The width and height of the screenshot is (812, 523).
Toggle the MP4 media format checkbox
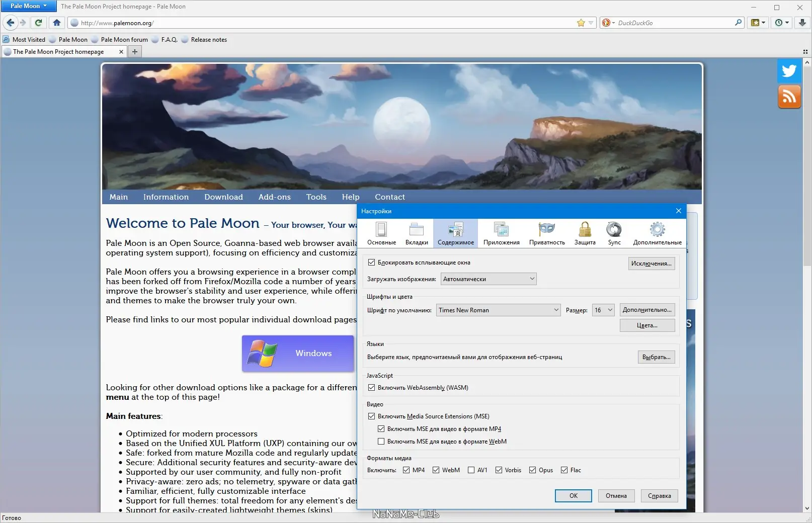coord(407,470)
